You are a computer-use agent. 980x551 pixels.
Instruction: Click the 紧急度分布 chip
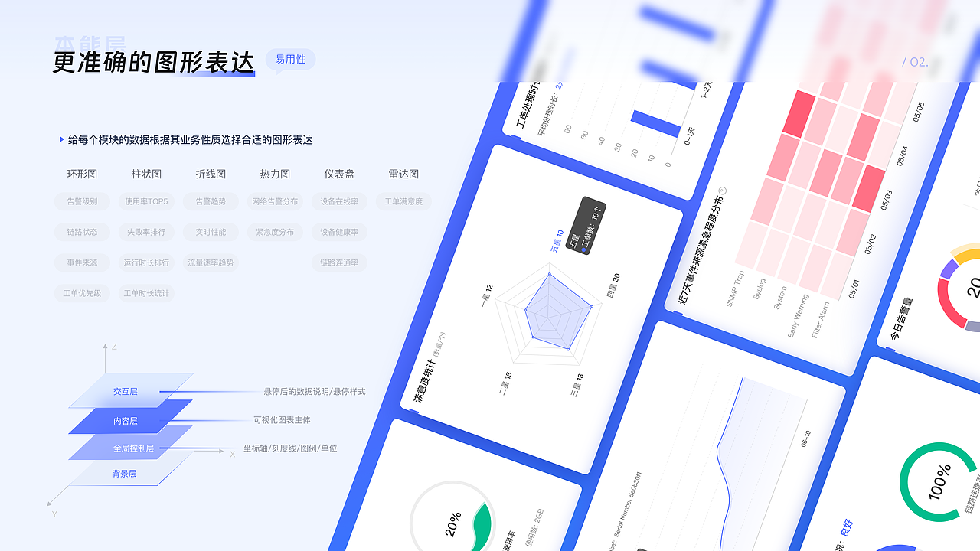tap(275, 232)
